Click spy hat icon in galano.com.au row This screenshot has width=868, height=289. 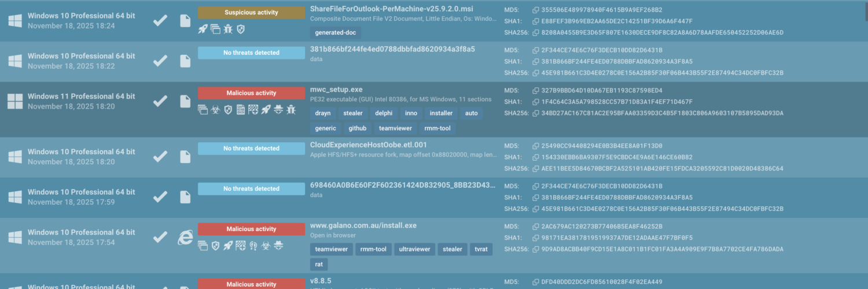278,246
